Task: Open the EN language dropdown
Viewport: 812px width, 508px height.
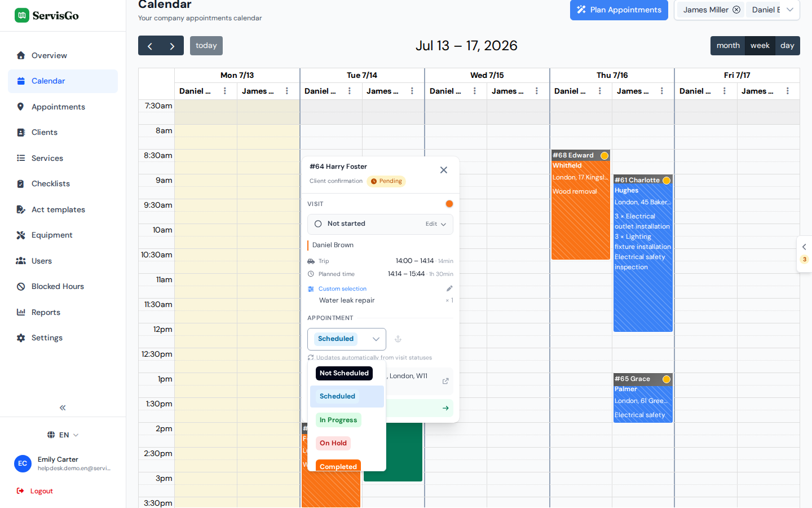Action: [63, 435]
